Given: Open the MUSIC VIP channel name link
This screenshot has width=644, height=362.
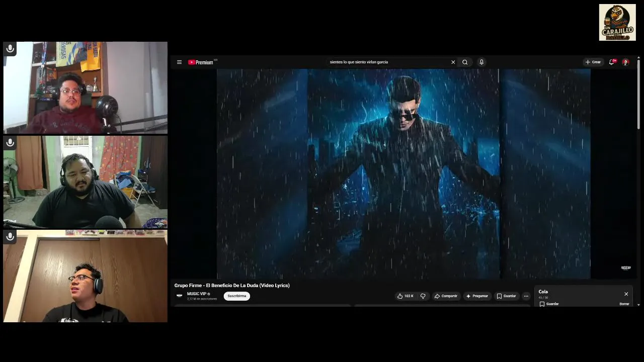Looking at the screenshot, I should click(x=197, y=294).
